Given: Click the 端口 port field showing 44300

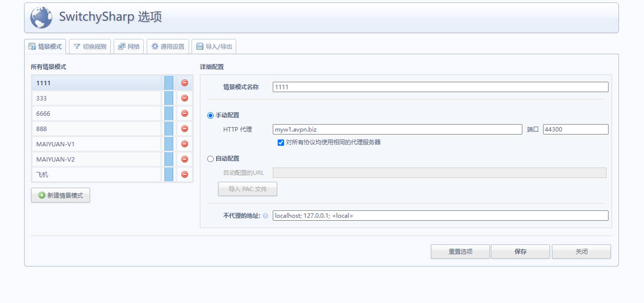Looking at the screenshot, I should (576, 129).
